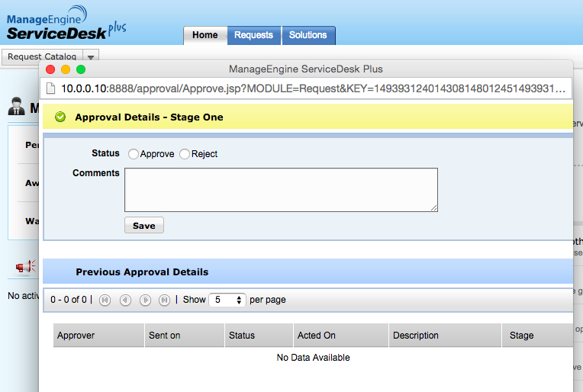Sort by the Status column header
The height and width of the screenshot is (392, 583).
tap(259, 336)
